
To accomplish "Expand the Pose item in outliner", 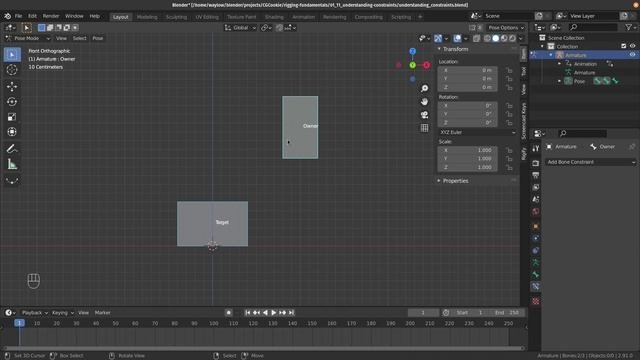I will (560, 81).
